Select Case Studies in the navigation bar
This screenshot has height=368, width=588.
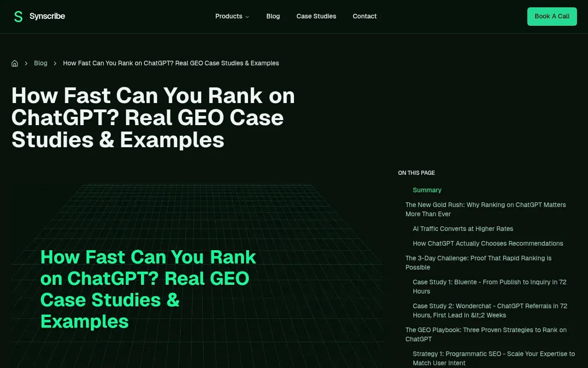(x=316, y=16)
